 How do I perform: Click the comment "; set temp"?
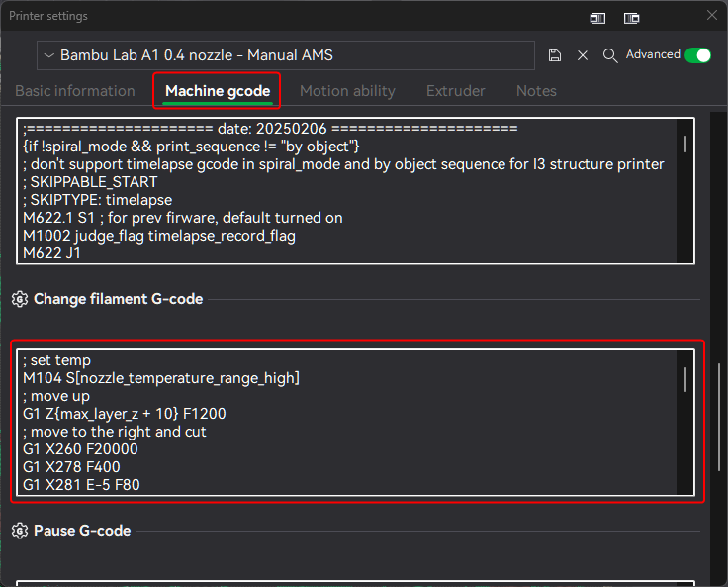(56, 360)
